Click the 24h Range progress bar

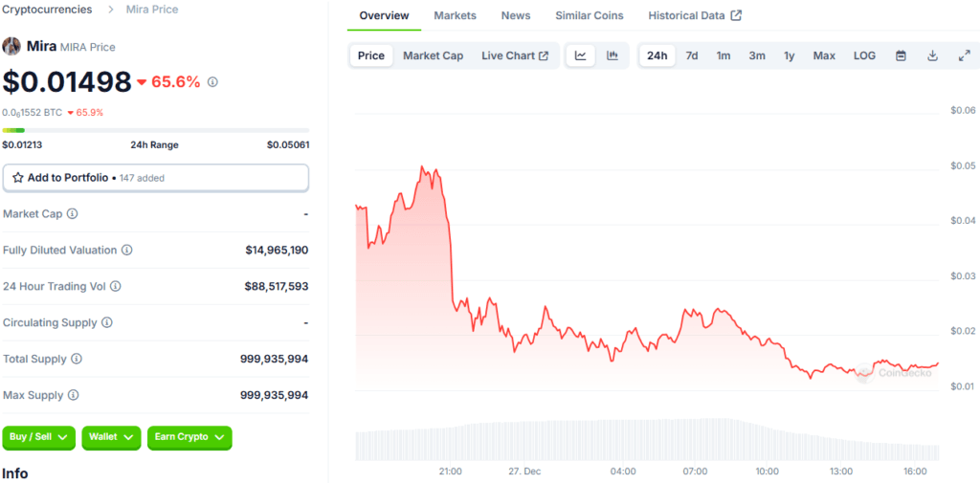pyautogui.click(x=156, y=130)
